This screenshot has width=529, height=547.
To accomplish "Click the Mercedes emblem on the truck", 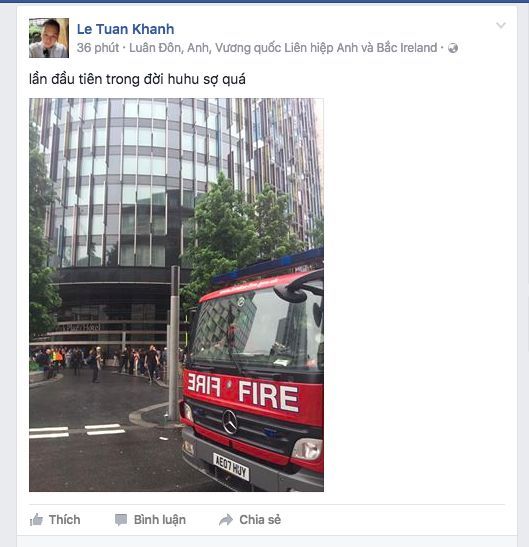I will point(230,422).
